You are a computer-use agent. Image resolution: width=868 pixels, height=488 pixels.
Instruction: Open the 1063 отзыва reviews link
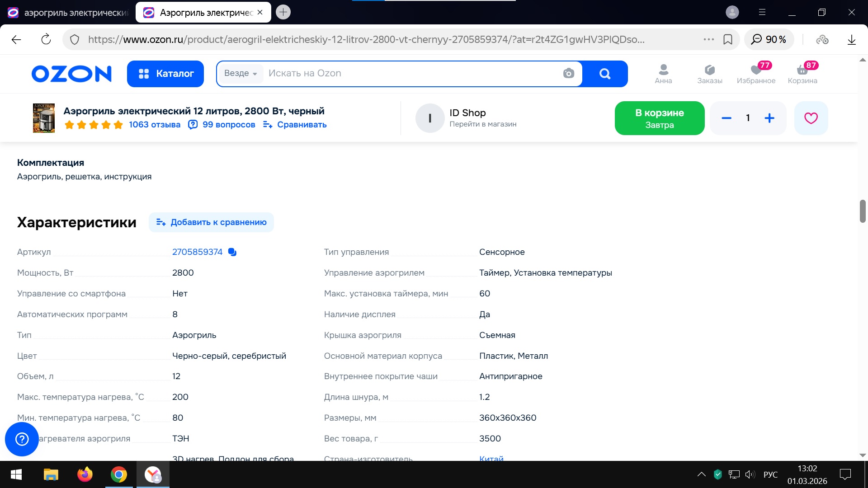point(154,125)
